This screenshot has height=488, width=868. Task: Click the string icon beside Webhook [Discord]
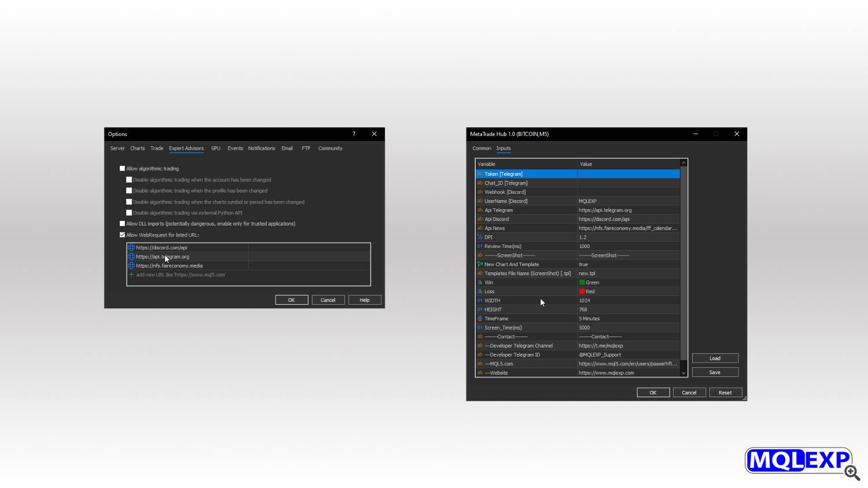click(480, 192)
